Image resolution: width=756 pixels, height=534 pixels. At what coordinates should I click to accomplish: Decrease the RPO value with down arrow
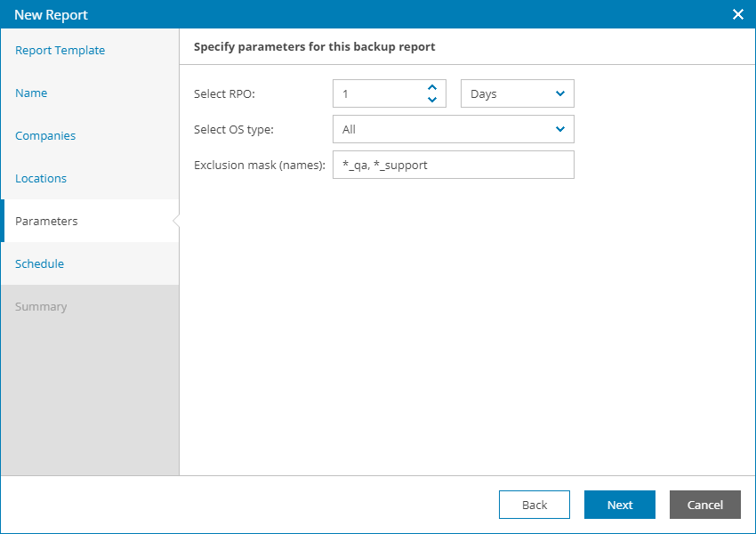point(432,100)
